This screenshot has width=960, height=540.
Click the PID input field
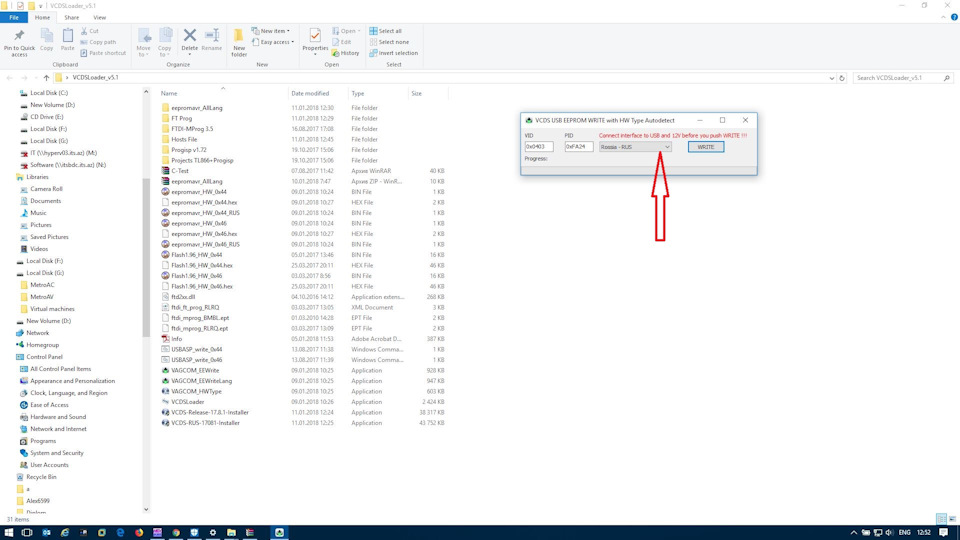(x=579, y=147)
